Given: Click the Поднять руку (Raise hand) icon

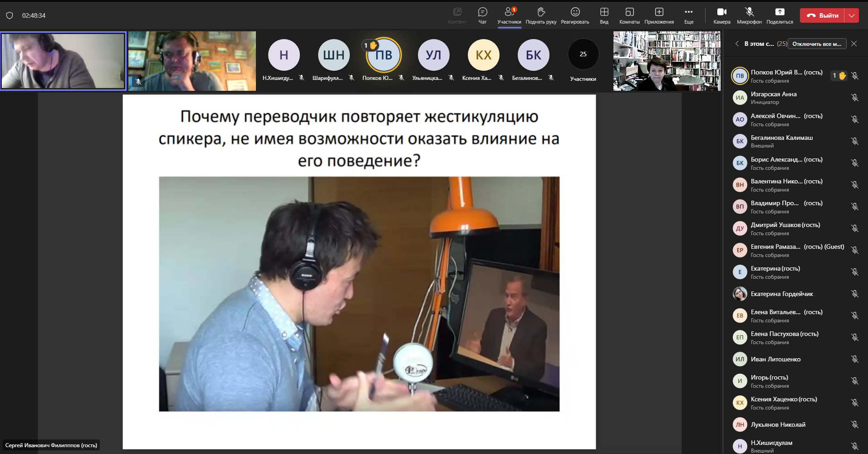Looking at the screenshot, I should coord(541,12).
